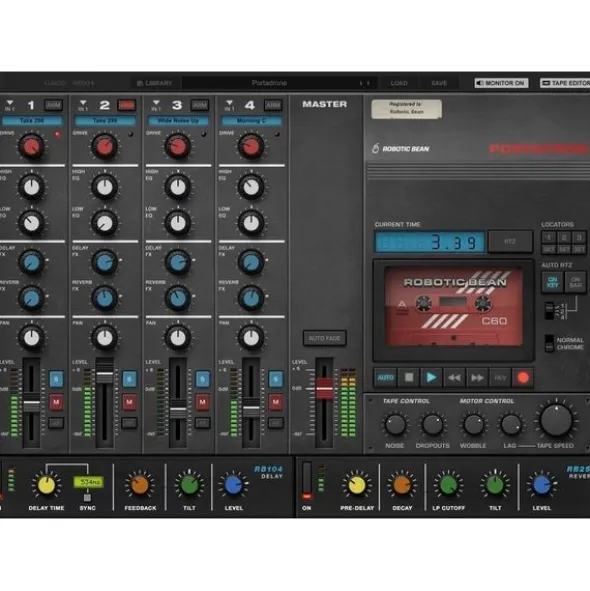Click the SAVE preset button

[439, 83]
